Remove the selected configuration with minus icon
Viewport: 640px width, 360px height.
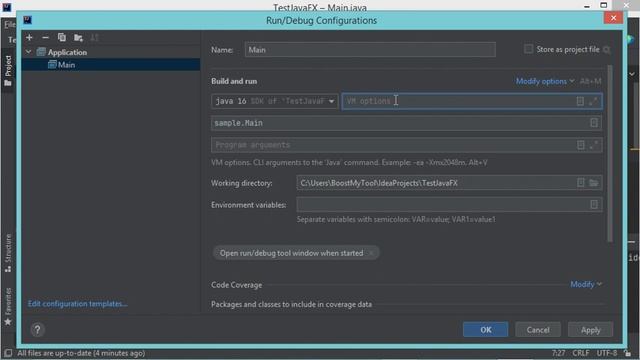pyautogui.click(x=45, y=38)
